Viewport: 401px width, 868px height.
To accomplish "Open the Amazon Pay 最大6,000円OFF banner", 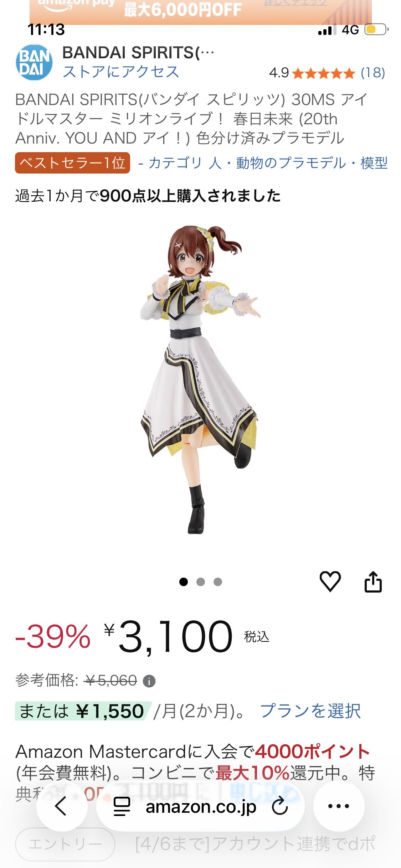I will click(x=201, y=11).
